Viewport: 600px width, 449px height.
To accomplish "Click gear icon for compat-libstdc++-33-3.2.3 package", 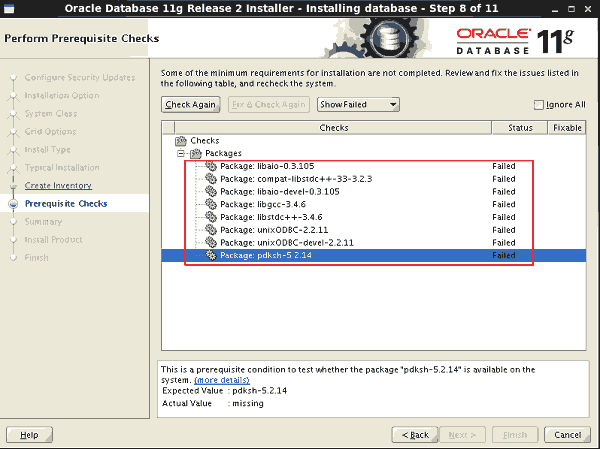I will click(211, 179).
